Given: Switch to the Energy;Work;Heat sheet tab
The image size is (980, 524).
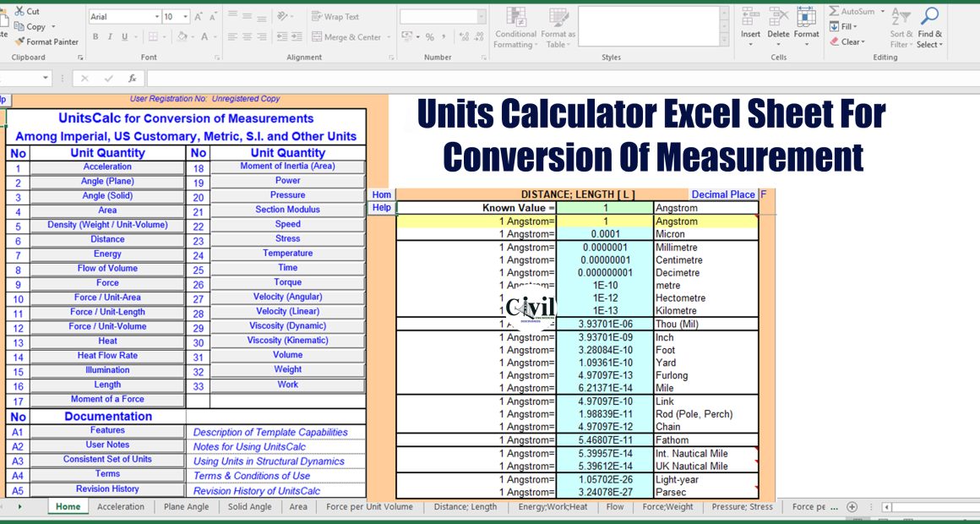Looking at the screenshot, I should click(x=552, y=506).
